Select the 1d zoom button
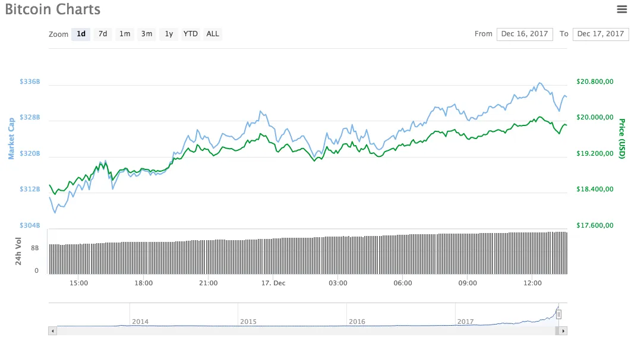Viewport: 644px width, 340px height. click(x=81, y=34)
